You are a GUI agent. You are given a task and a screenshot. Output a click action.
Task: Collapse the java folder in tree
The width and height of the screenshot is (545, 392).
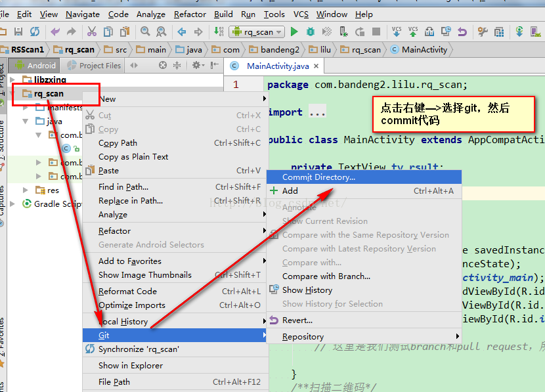point(26,121)
